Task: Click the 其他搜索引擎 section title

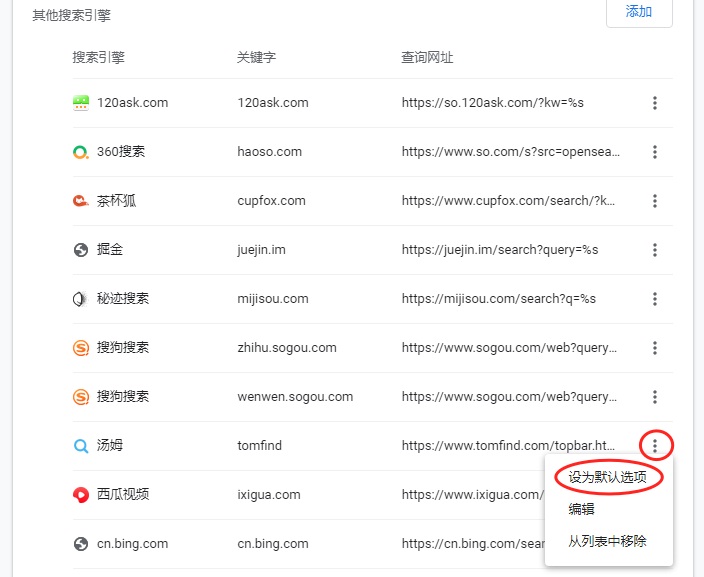Action: (71, 15)
